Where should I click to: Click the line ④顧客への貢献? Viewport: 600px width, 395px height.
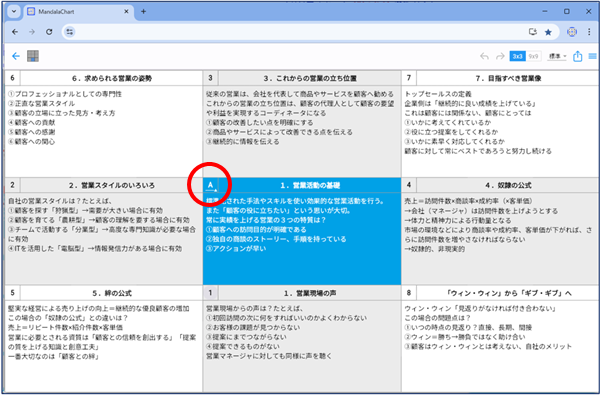pos(31,123)
